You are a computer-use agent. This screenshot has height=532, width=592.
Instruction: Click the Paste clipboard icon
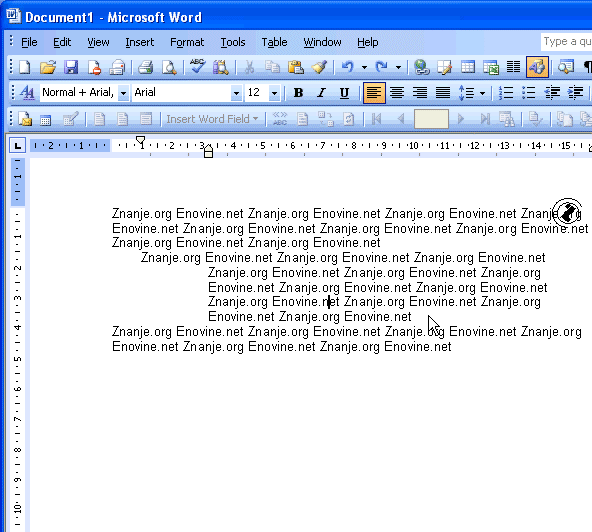coord(296,68)
